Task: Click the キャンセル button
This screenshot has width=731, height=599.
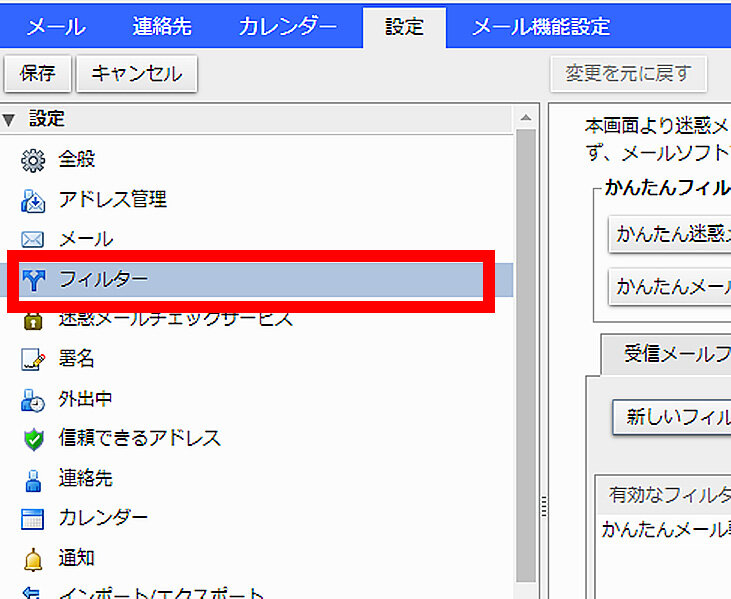Action: pyautogui.click(x=137, y=73)
